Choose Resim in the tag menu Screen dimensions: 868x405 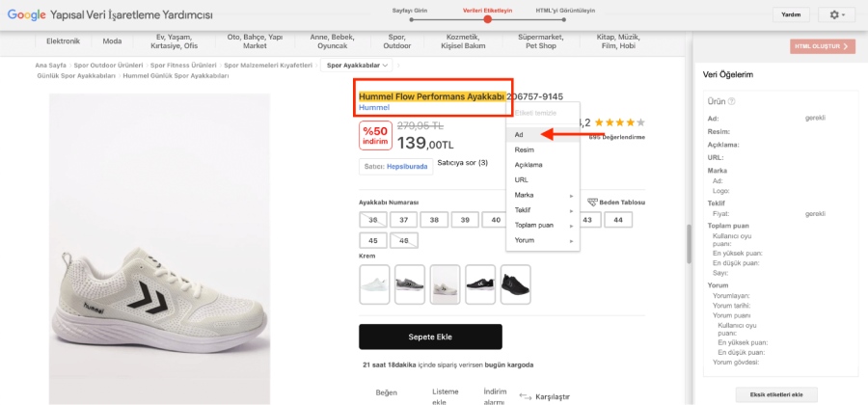(x=525, y=149)
